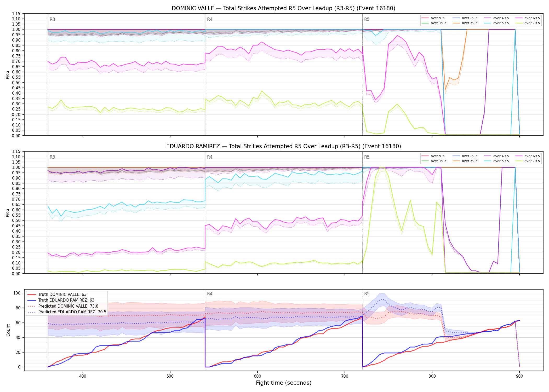Click the 'Count' y-axis label
Image resolution: width=549 pixels, height=392 pixels.
pyautogui.click(x=8, y=330)
